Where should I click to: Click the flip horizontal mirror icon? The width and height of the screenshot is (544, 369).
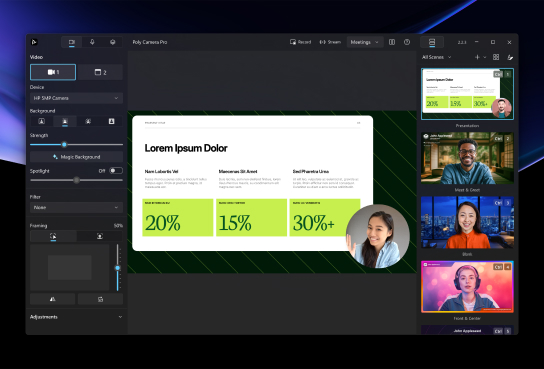(52, 299)
